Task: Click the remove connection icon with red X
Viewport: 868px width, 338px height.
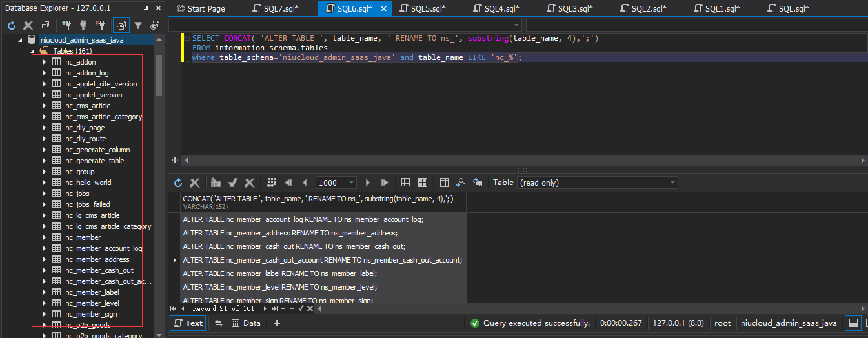Action: (x=100, y=25)
